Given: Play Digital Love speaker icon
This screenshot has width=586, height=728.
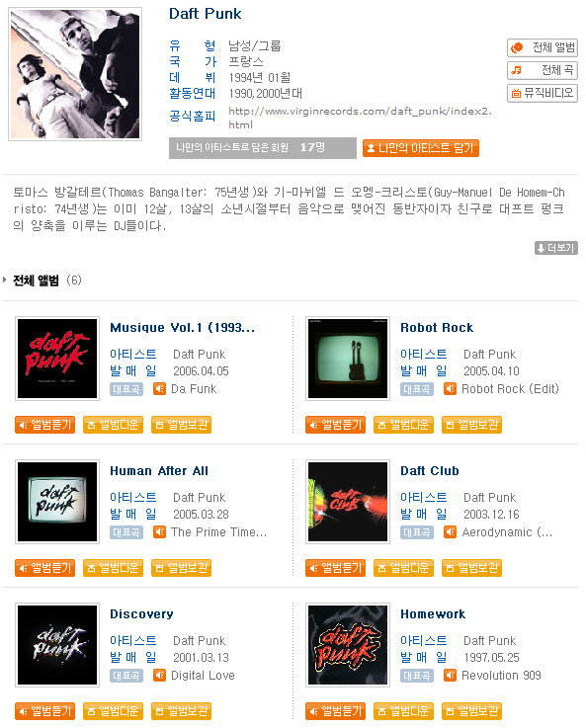Looking at the screenshot, I should (x=159, y=675).
